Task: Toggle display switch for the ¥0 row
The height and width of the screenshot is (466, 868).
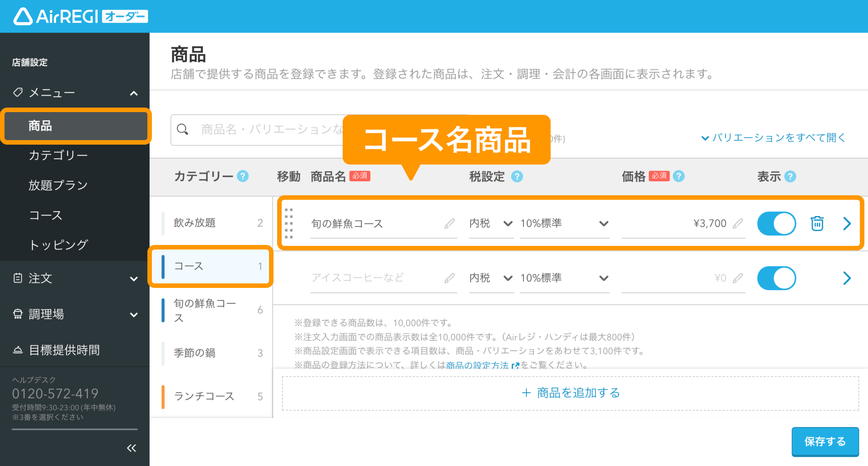Action: click(x=776, y=278)
